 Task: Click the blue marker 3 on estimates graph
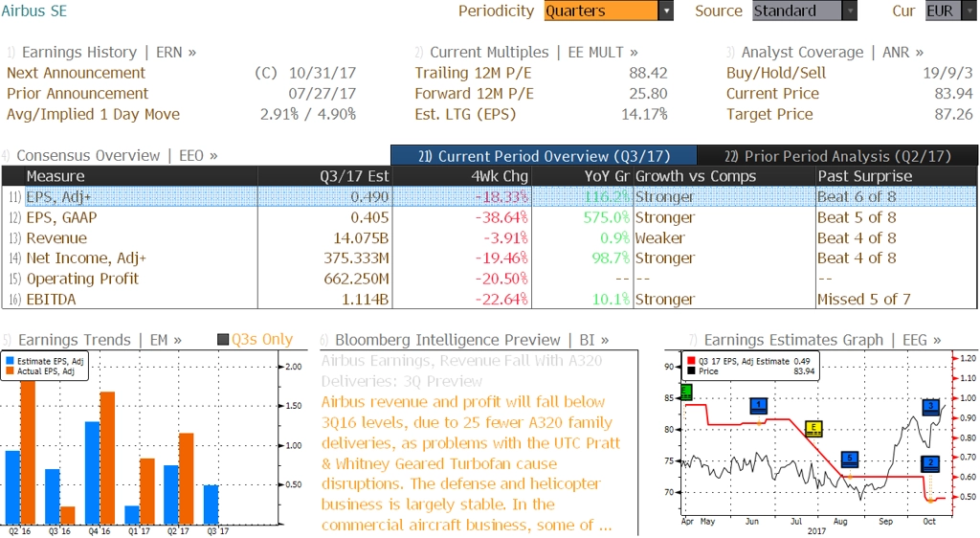click(930, 407)
